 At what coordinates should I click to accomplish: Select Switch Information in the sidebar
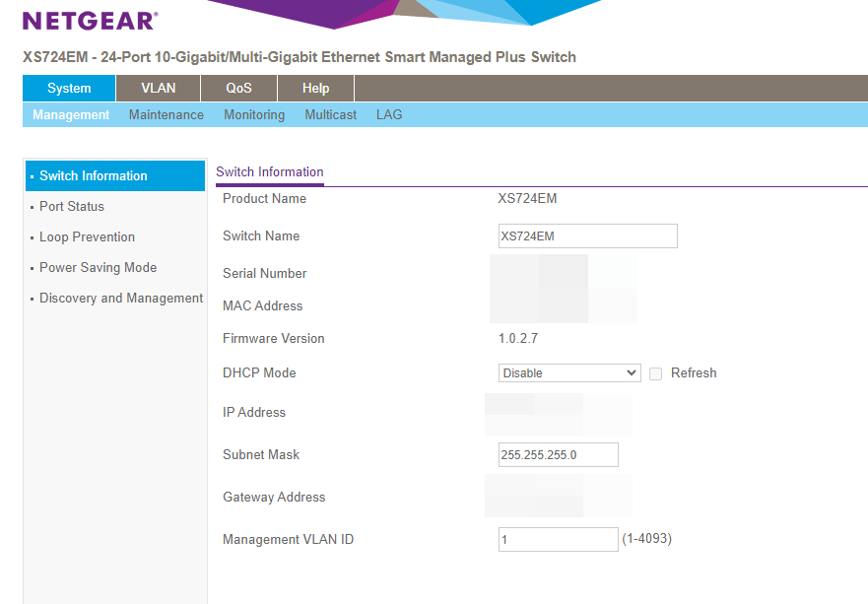115,176
